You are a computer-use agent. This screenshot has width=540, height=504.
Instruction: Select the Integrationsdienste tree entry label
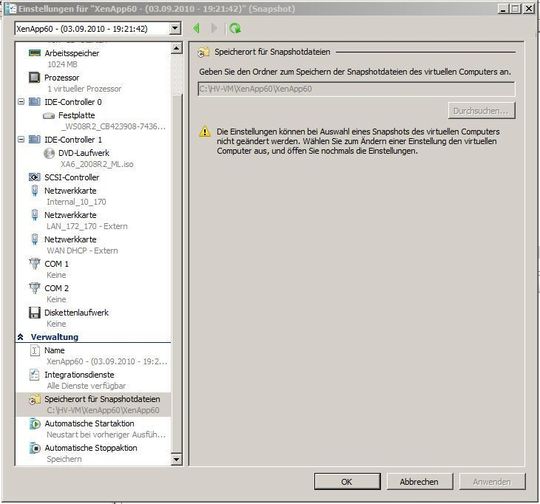[x=79, y=375]
